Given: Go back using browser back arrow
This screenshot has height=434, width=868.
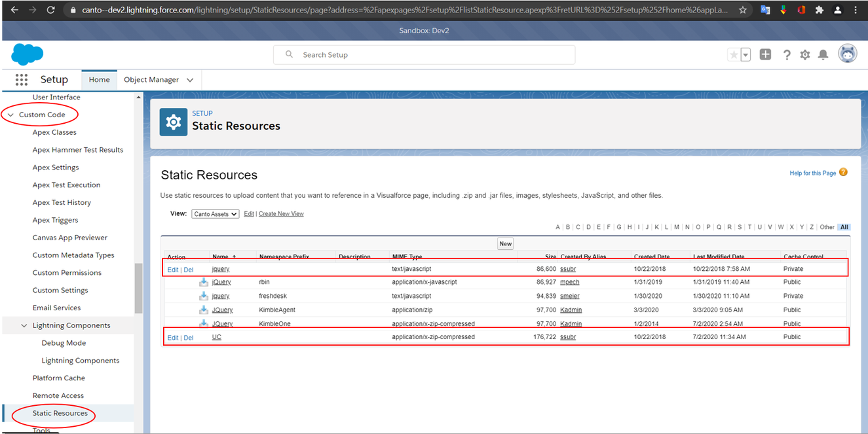Looking at the screenshot, I should point(13,10).
